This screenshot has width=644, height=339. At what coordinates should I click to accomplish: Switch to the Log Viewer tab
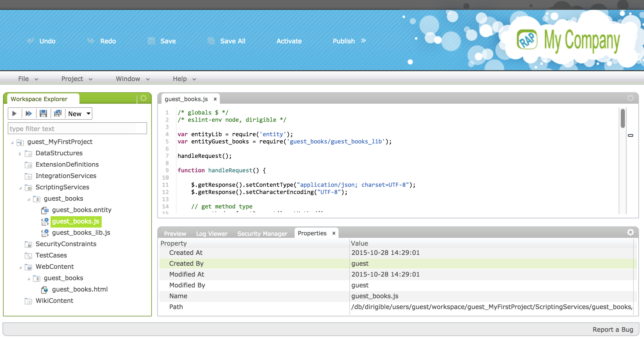click(212, 234)
